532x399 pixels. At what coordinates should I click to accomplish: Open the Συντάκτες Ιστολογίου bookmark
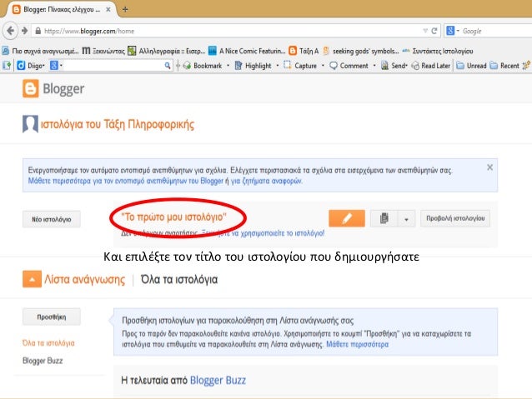click(x=438, y=51)
